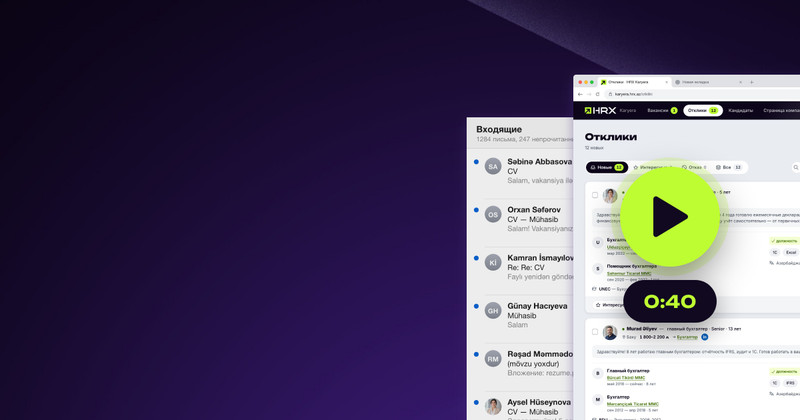The image size is (800, 420).
Task: Switch to the Вакансии menu item
Action: [662, 110]
